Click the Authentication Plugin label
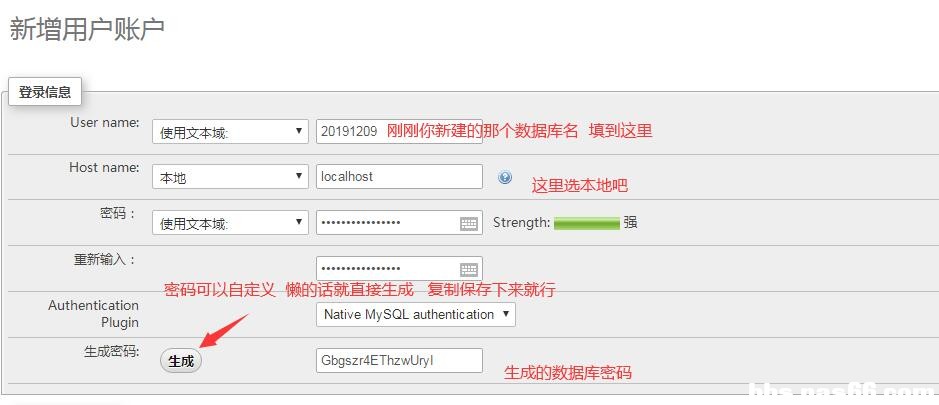Viewport: 939px width, 405px height. pyautogui.click(x=94, y=314)
